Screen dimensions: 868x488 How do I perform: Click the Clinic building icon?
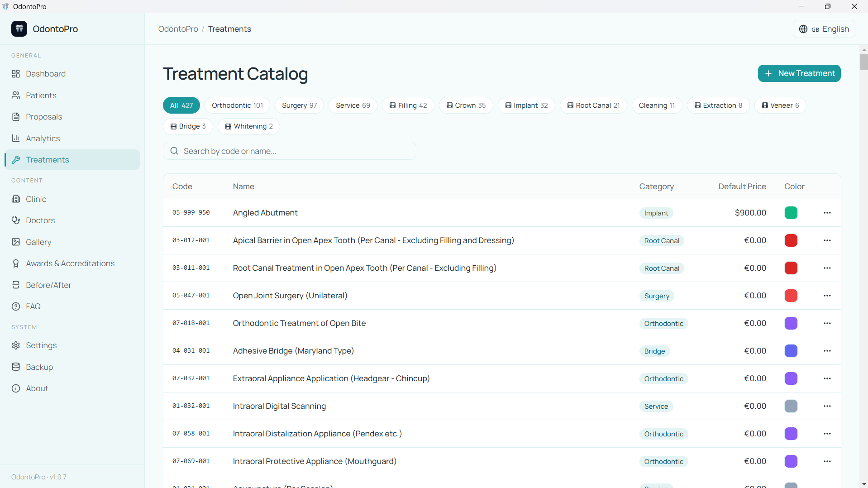click(x=16, y=199)
